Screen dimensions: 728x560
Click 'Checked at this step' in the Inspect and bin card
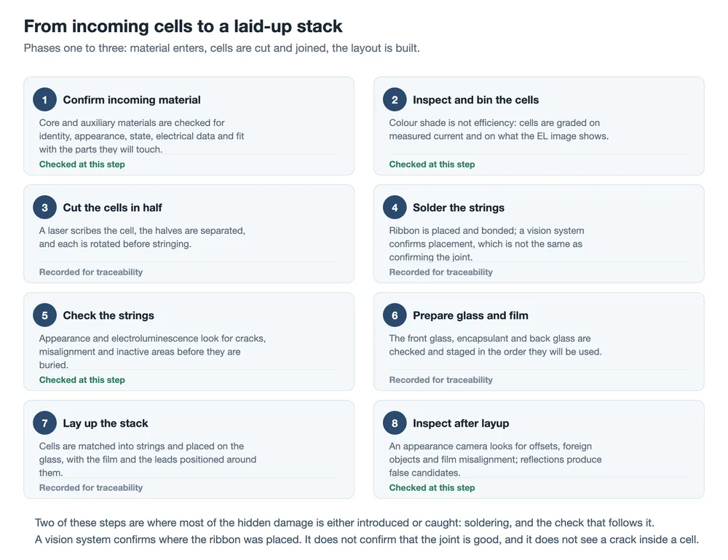tap(432, 165)
